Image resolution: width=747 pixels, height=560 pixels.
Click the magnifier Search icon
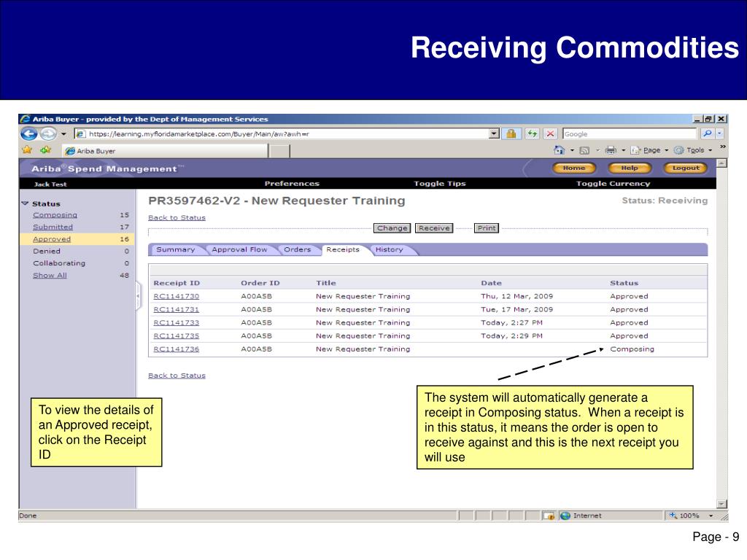708,134
